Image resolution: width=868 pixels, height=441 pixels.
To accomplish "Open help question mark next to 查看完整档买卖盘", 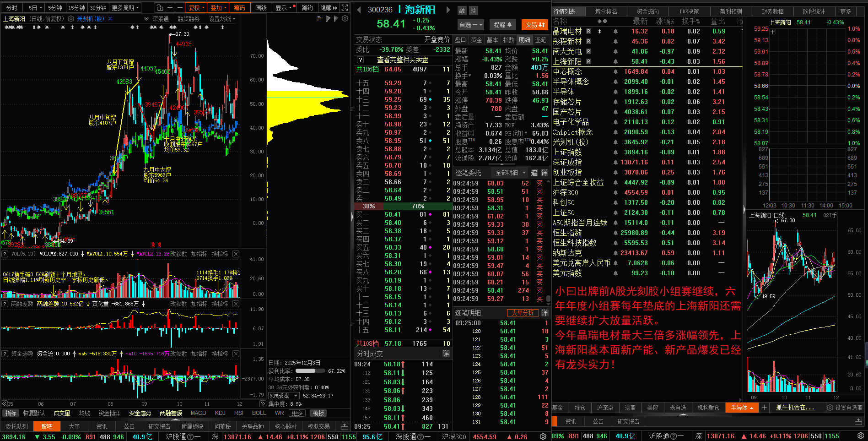I will (x=361, y=60).
